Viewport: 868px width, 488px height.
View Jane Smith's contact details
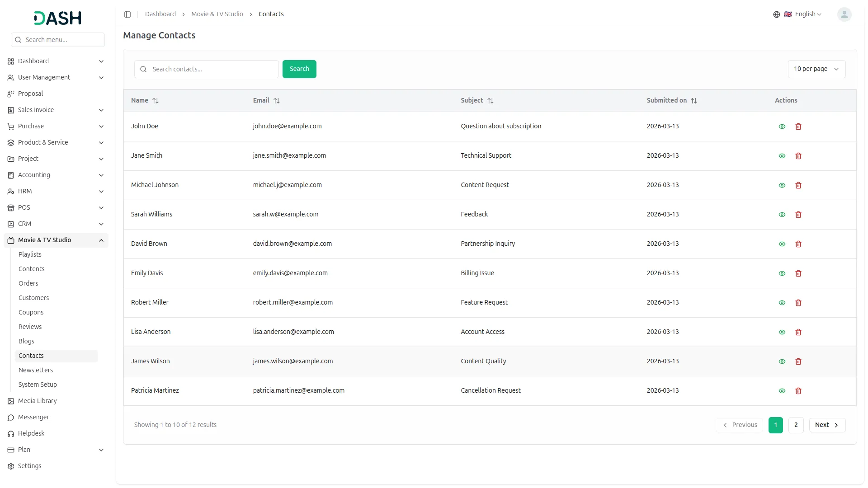tap(782, 156)
